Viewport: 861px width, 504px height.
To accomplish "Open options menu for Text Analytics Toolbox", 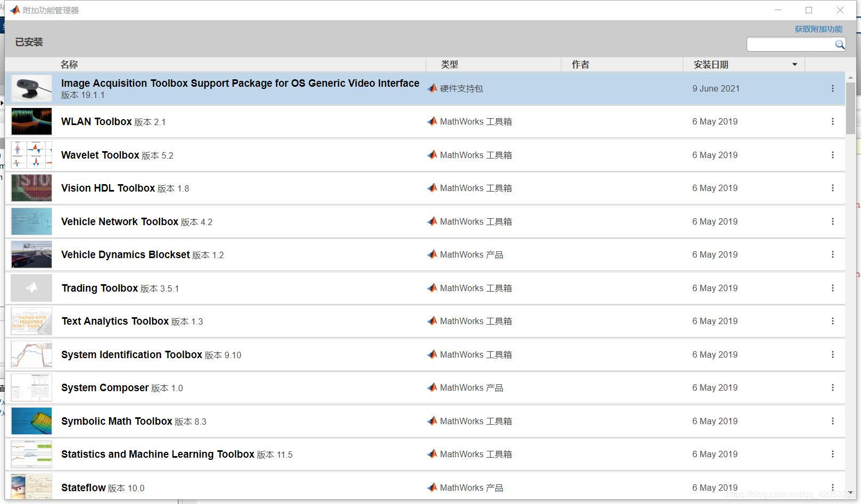I will (833, 321).
